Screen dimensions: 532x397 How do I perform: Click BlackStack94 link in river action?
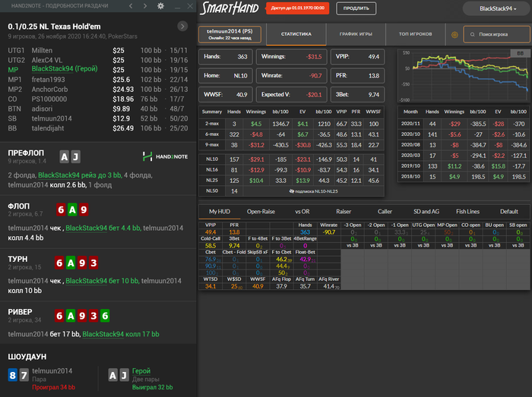point(103,334)
